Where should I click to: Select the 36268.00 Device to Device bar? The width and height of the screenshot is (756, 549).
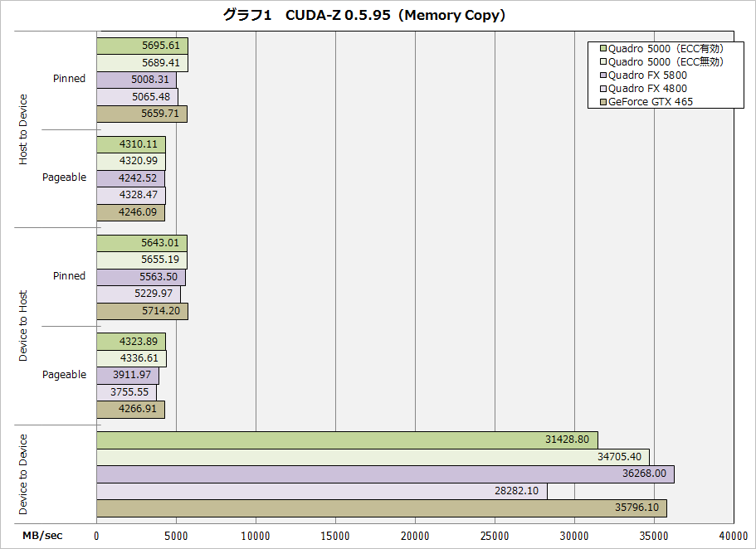(385, 474)
